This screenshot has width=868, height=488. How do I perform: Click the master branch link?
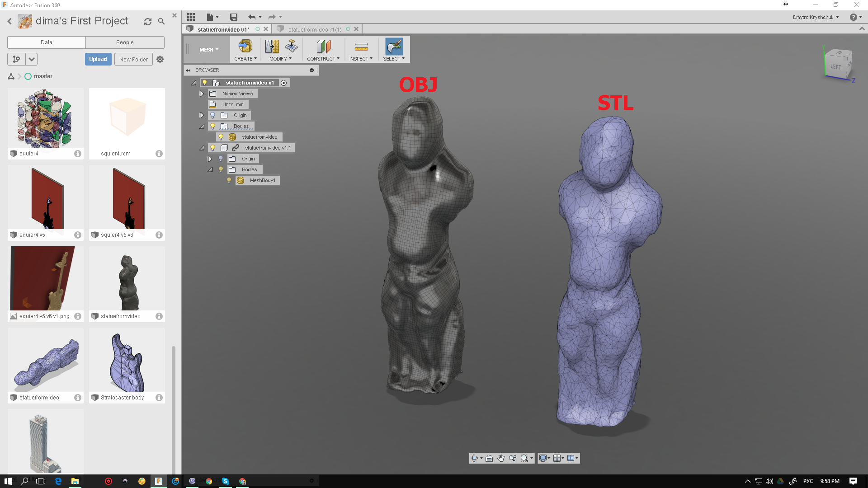point(43,76)
